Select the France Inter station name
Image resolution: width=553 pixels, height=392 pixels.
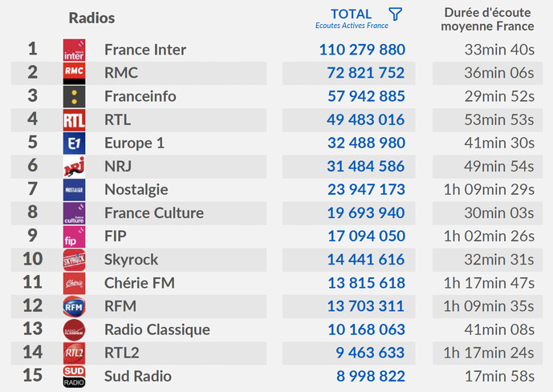[145, 50]
